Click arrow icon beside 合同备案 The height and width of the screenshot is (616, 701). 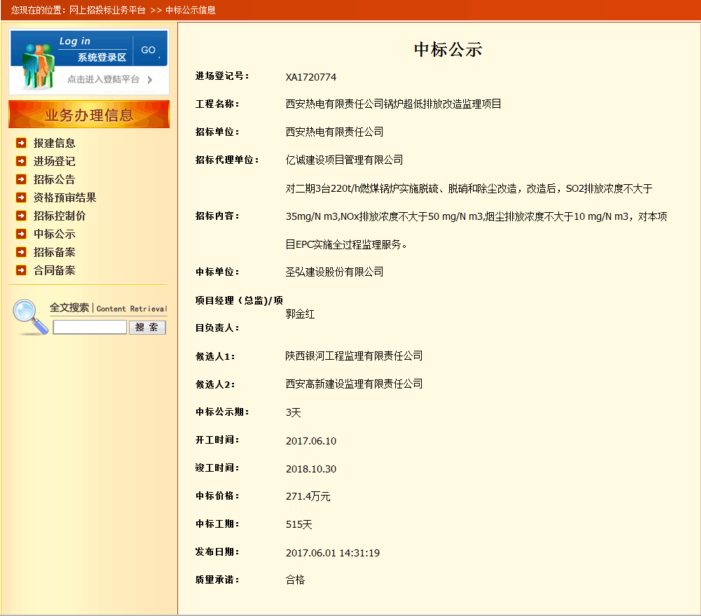click(x=21, y=270)
